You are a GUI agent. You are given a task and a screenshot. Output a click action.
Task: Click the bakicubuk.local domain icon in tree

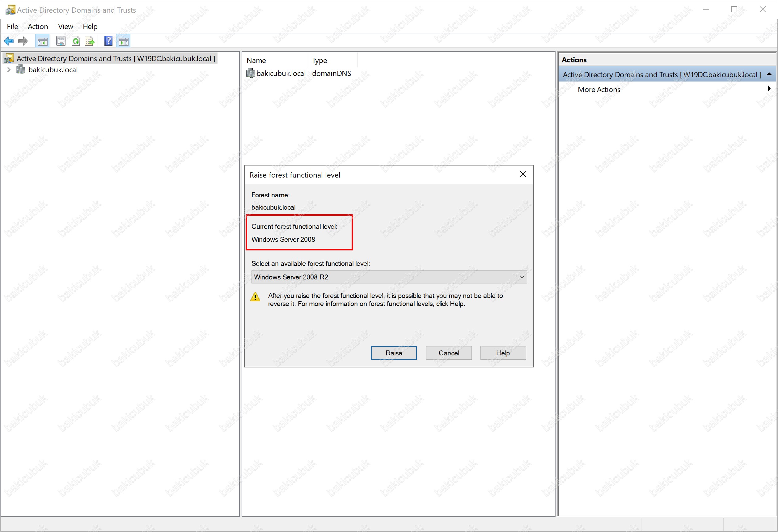pos(21,69)
